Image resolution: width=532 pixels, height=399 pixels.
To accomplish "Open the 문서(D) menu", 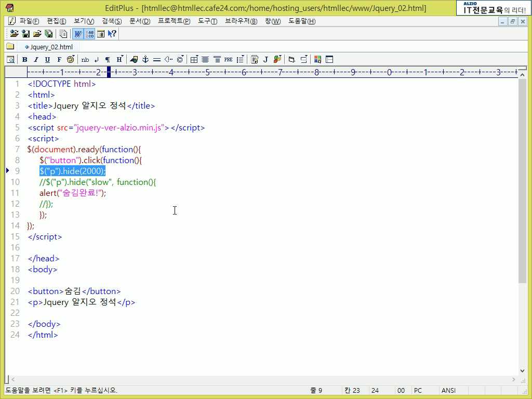I will (x=140, y=21).
